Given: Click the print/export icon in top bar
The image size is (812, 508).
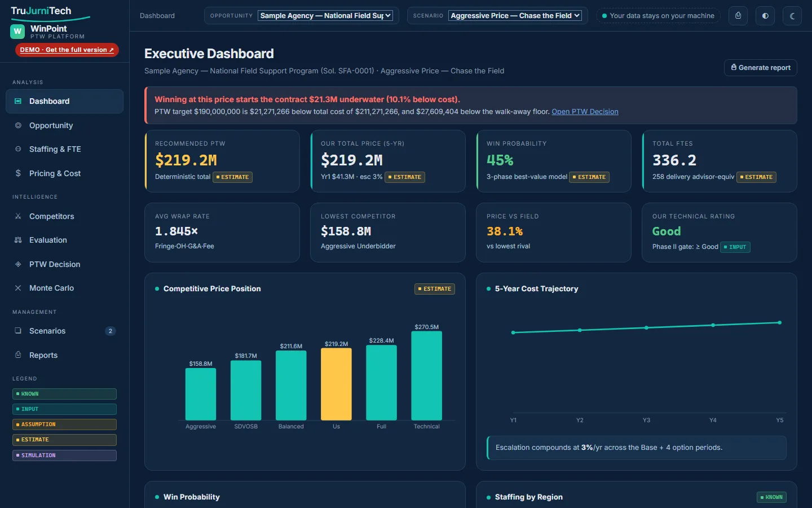Looking at the screenshot, I should tap(738, 16).
